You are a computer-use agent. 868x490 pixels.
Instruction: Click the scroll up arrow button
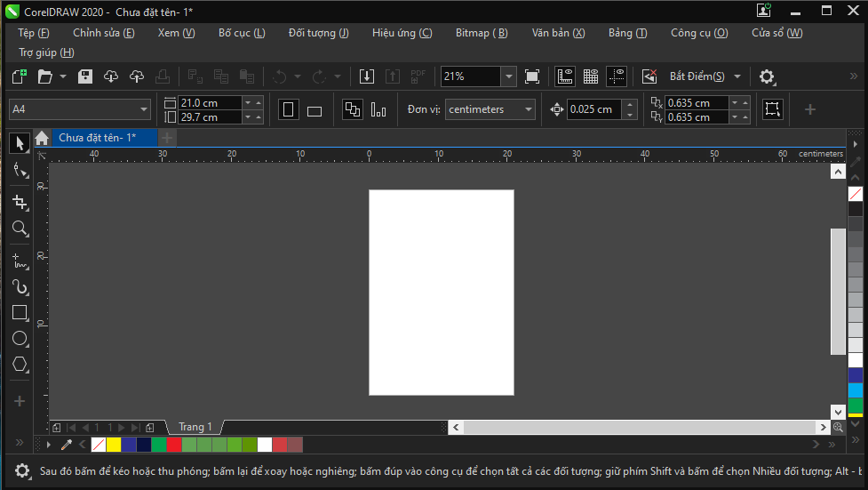coord(838,172)
